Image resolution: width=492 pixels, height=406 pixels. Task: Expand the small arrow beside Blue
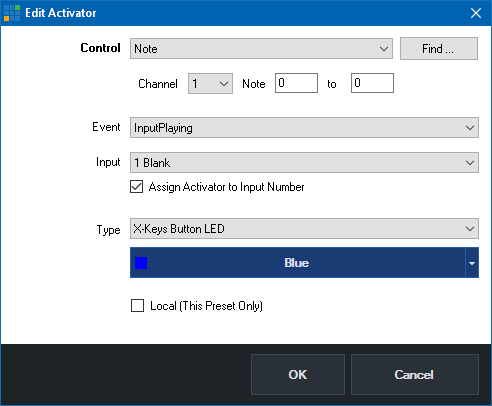point(472,263)
